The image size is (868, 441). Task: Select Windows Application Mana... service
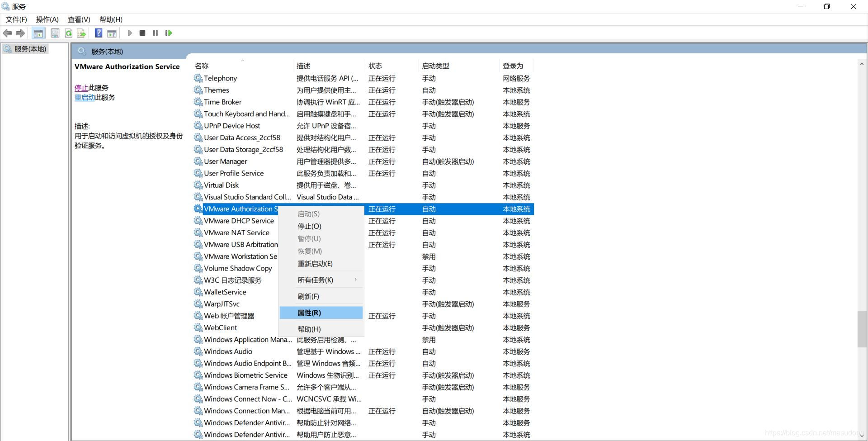[x=363, y=340]
